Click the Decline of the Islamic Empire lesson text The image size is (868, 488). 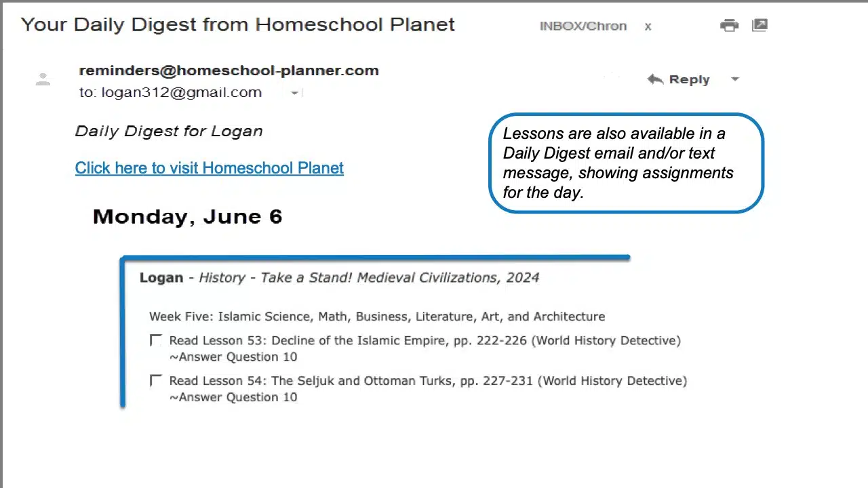[x=425, y=340]
